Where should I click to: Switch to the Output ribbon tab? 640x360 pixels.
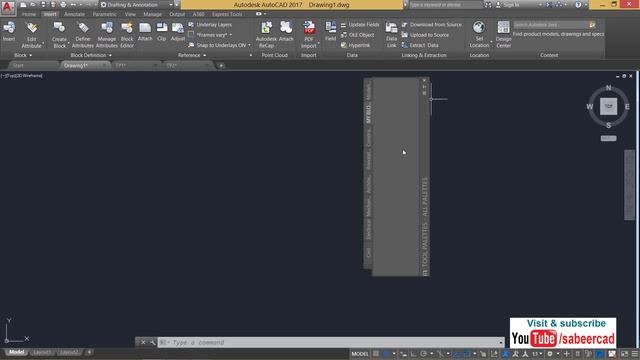[x=177, y=14]
